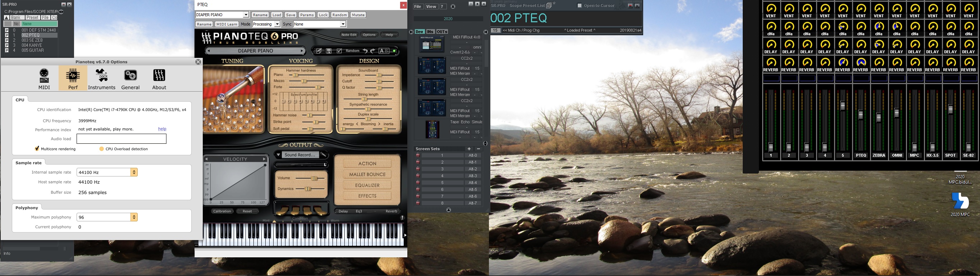Click the Calibration button below Velocity

[x=222, y=211]
